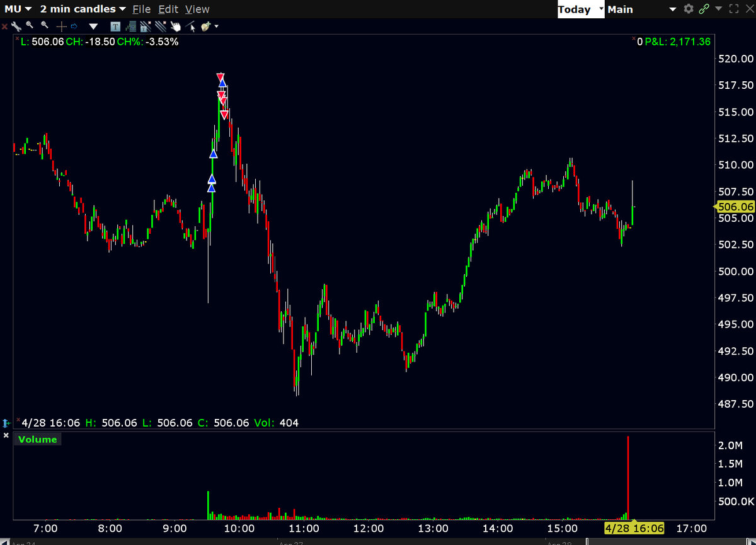Click the CH%: -3.53% readout

(x=148, y=42)
